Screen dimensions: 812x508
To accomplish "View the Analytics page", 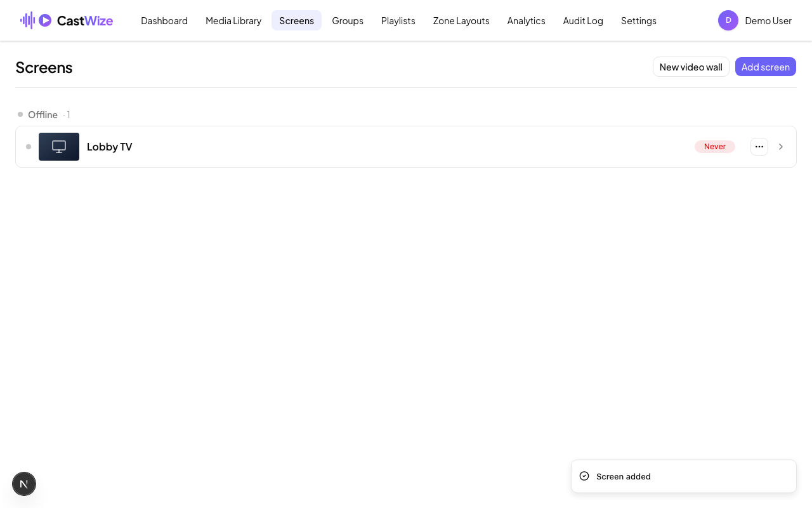I will (x=527, y=20).
